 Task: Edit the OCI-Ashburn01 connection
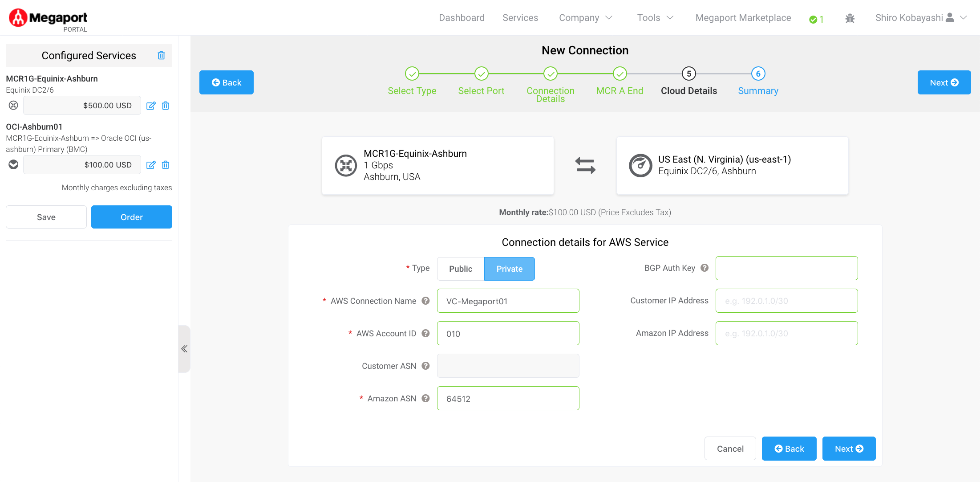pyautogui.click(x=151, y=165)
